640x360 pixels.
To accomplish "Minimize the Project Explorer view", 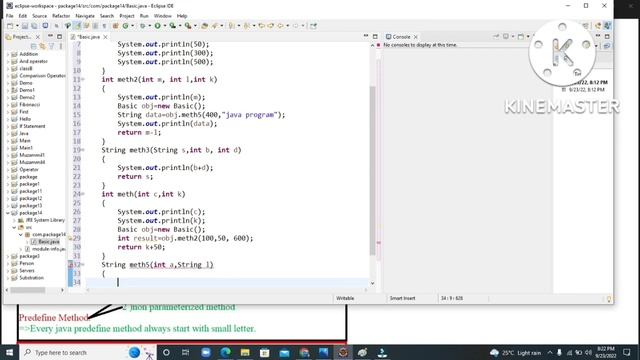I will click(x=51, y=36).
